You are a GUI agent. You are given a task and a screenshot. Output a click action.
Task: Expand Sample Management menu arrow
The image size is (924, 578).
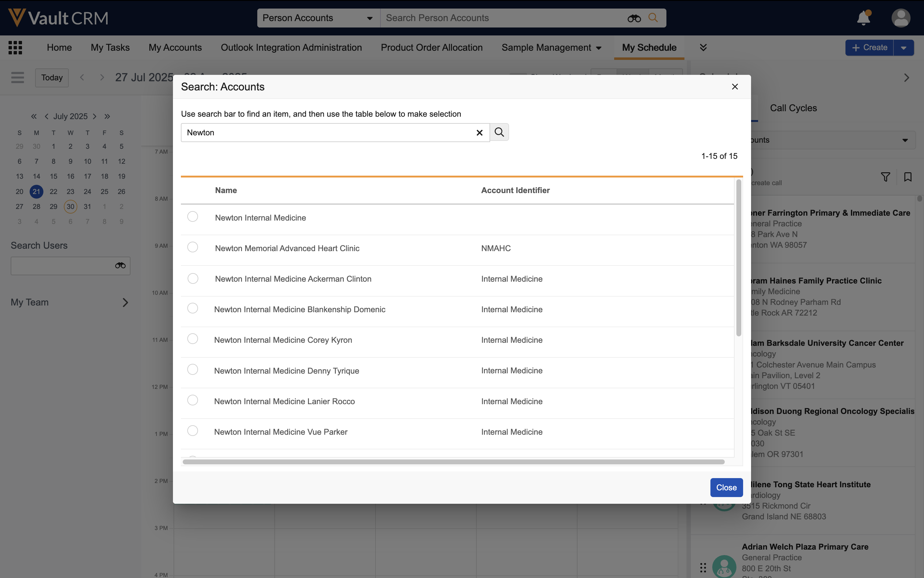(599, 48)
